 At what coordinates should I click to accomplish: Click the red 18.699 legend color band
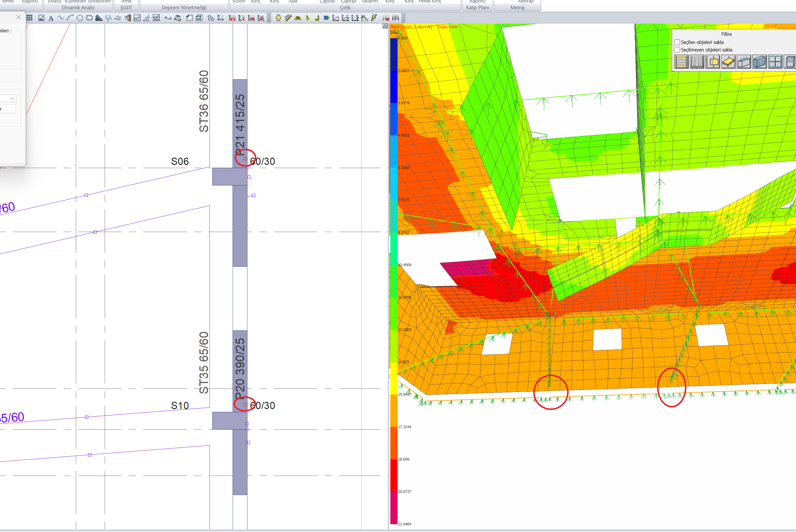click(x=394, y=475)
